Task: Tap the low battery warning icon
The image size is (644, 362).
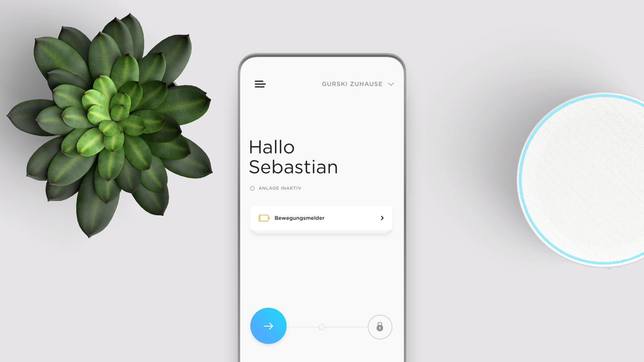Action: [264, 218]
